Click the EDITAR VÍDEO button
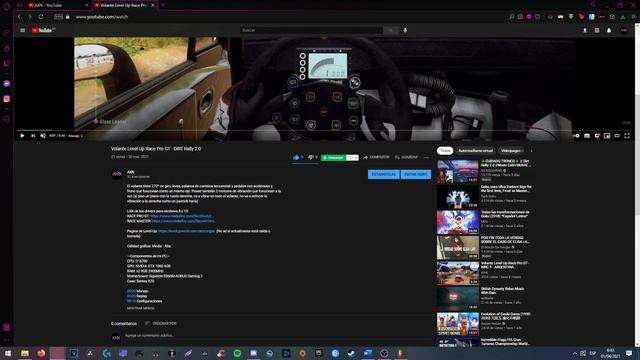640x360 pixels. 416,174
